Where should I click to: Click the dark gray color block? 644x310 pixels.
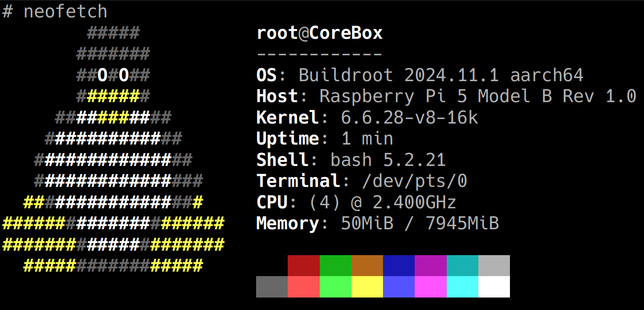[272, 287]
